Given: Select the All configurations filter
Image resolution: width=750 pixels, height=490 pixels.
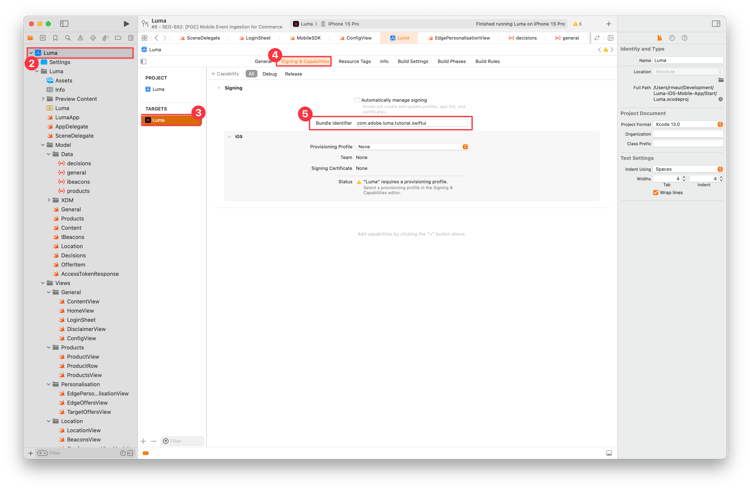Looking at the screenshot, I should click(251, 74).
